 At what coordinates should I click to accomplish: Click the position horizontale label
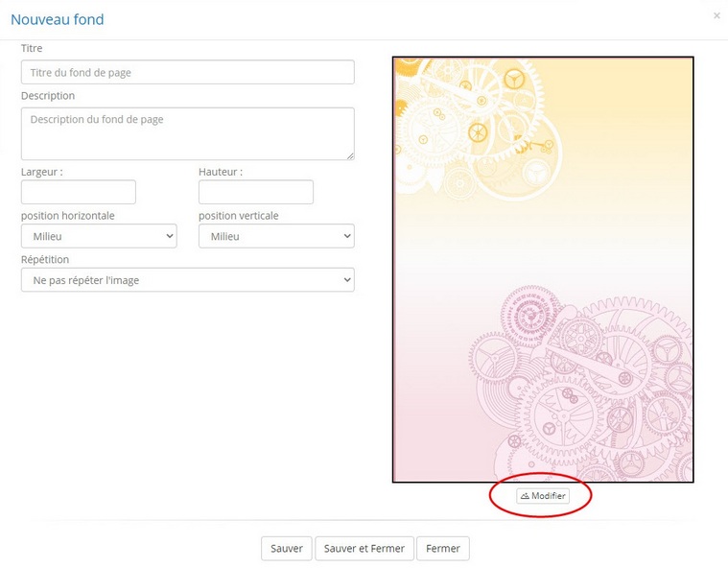pos(68,216)
